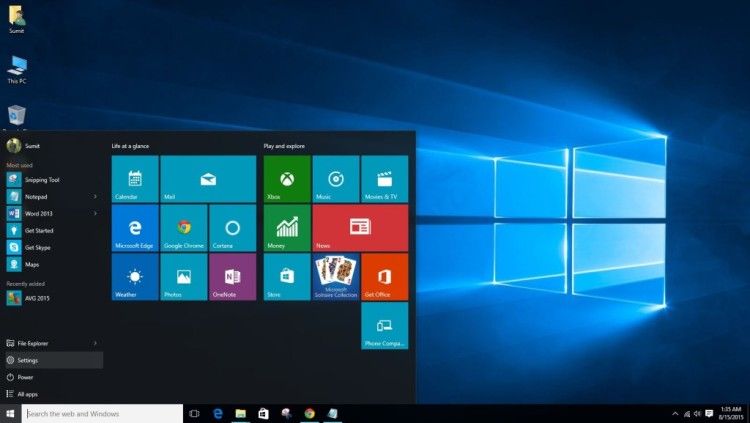The width and height of the screenshot is (750, 423).
Task: Open Task View on the taskbar
Action: (194, 413)
